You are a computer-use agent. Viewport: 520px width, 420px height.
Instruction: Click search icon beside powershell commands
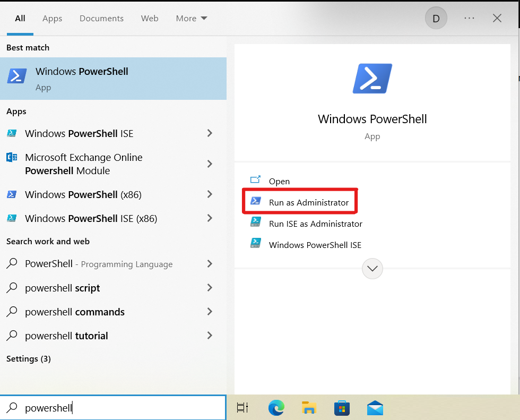tap(12, 312)
